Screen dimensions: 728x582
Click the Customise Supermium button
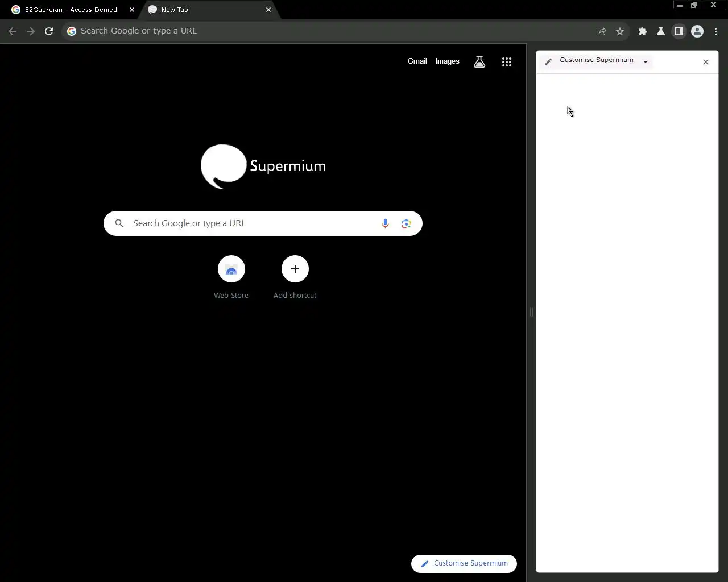click(464, 564)
